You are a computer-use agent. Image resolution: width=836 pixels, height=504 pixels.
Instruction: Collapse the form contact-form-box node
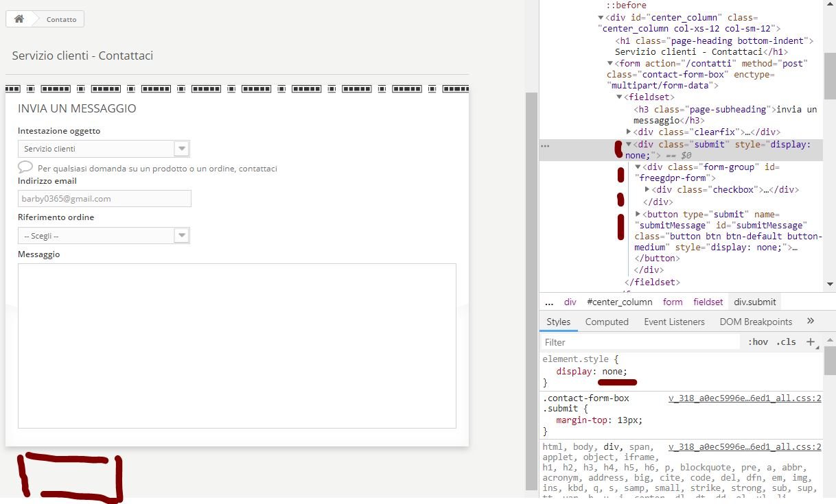(610, 63)
